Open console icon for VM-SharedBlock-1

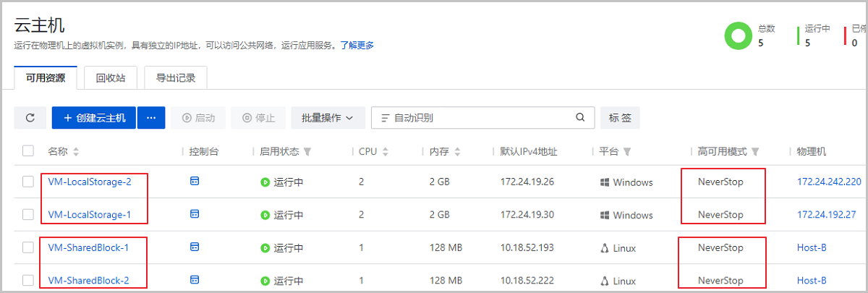point(194,247)
